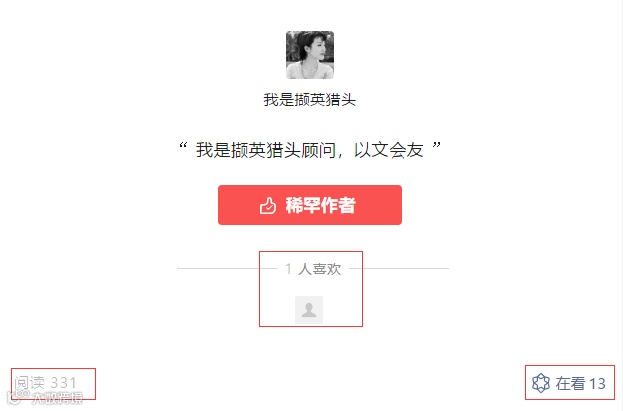623x411 pixels.
Task: Select the author name 我是撷英猎头
Action: click(310, 99)
